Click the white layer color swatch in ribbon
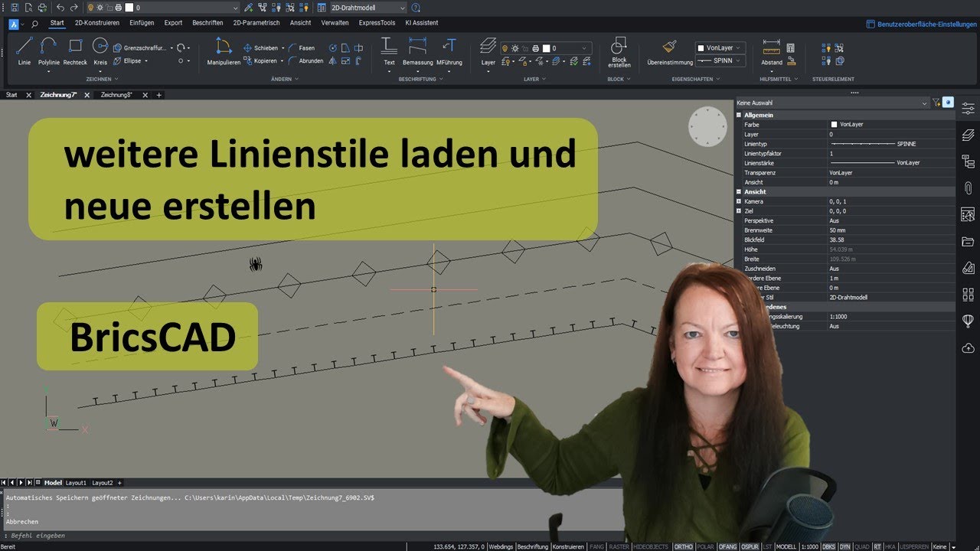This screenshot has height=551, width=980. [x=547, y=48]
